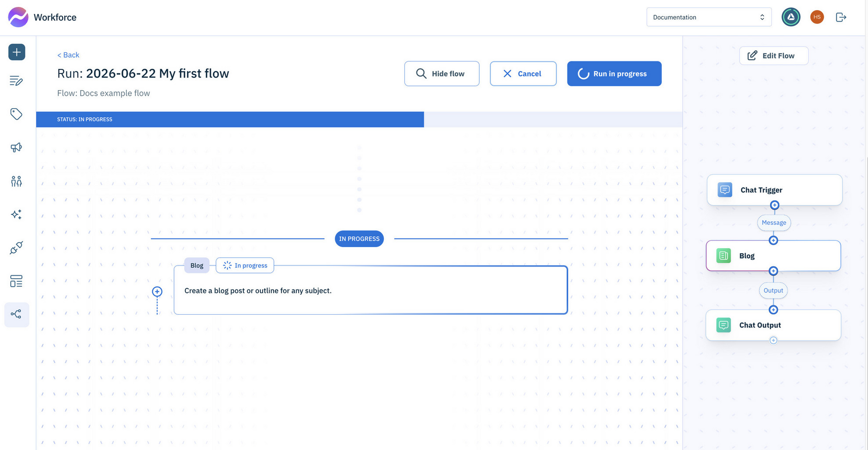Click the Output connection label
868x450 pixels.
(x=773, y=291)
